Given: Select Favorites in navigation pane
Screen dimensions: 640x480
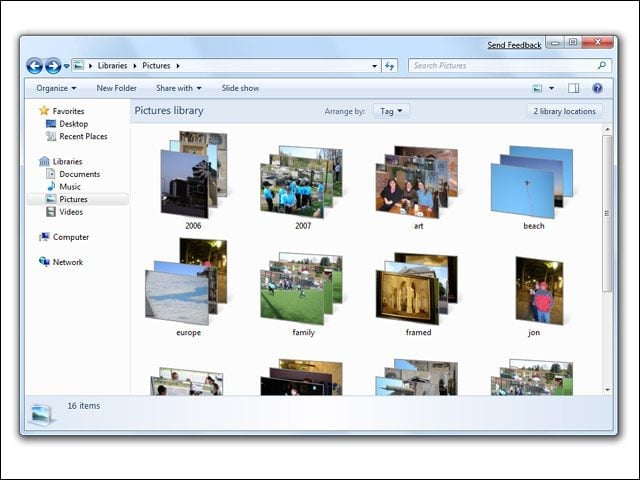Looking at the screenshot, I should [68, 111].
